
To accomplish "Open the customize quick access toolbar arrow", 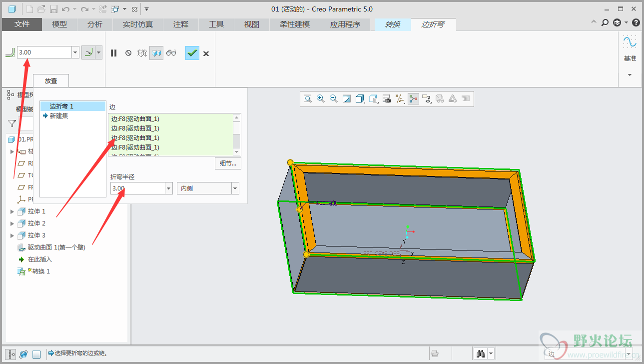I will (146, 9).
